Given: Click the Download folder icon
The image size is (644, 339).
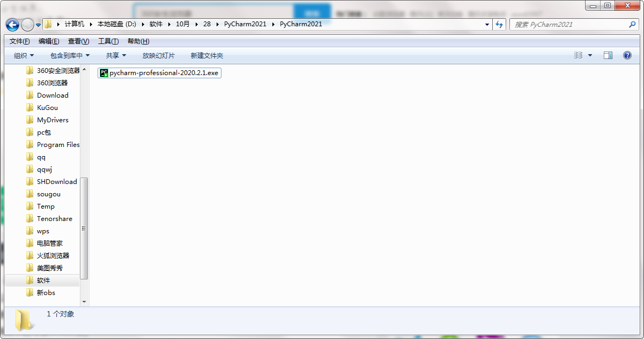Looking at the screenshot, I should (30, 95).
